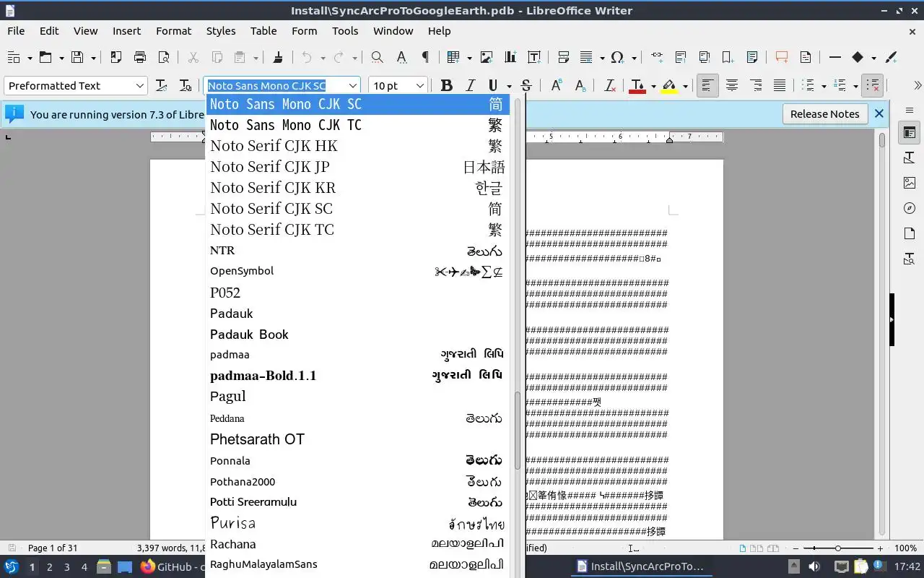Image resolution: width=924 pixels, height=578 pixels.
Task: Switch to workspace 2 in taskbar
Action: click(x=49, y=567)
